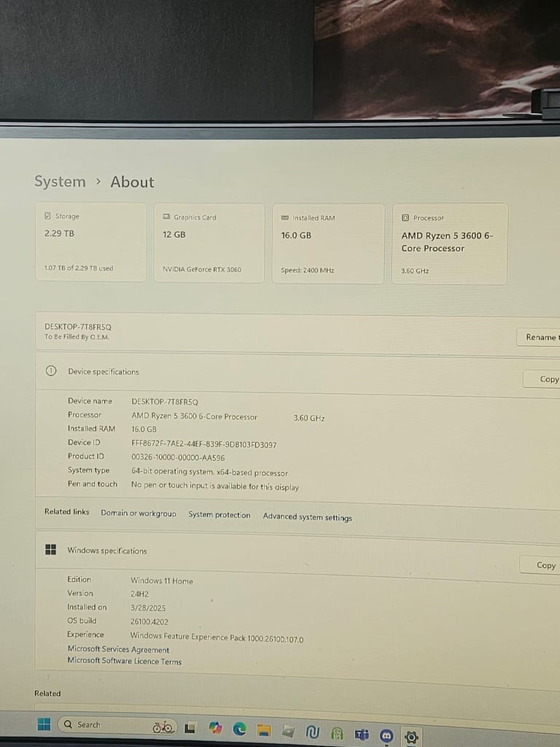The height and width of the screenshot is (747, 560).
Task: Click the Device ID value FFF8672F-7AE2-44EF
Action: 204,444
